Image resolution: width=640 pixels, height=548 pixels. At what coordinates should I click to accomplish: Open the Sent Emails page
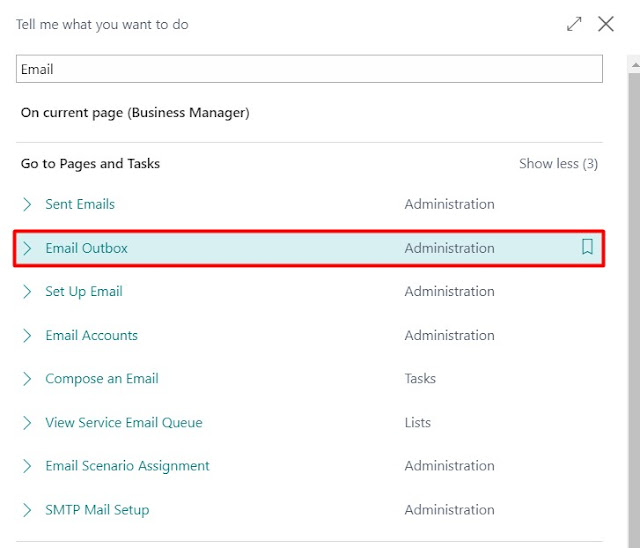click(x=80, y=204)
